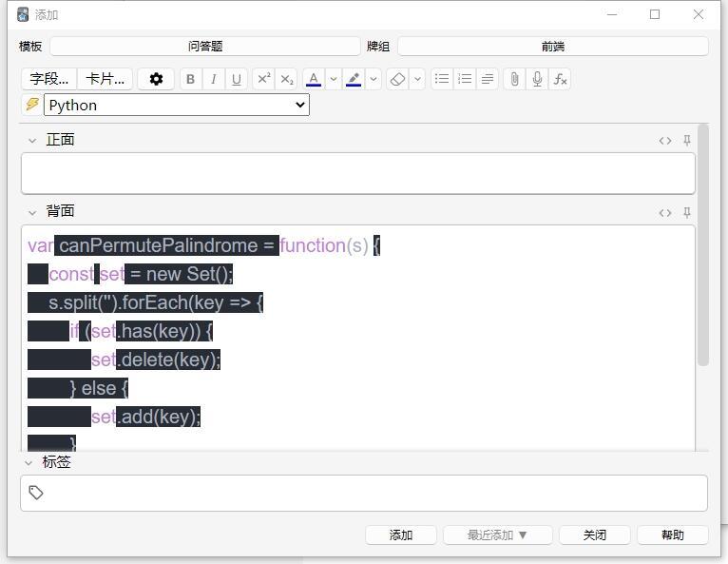Open the equations fx menu

click(561, 79)
